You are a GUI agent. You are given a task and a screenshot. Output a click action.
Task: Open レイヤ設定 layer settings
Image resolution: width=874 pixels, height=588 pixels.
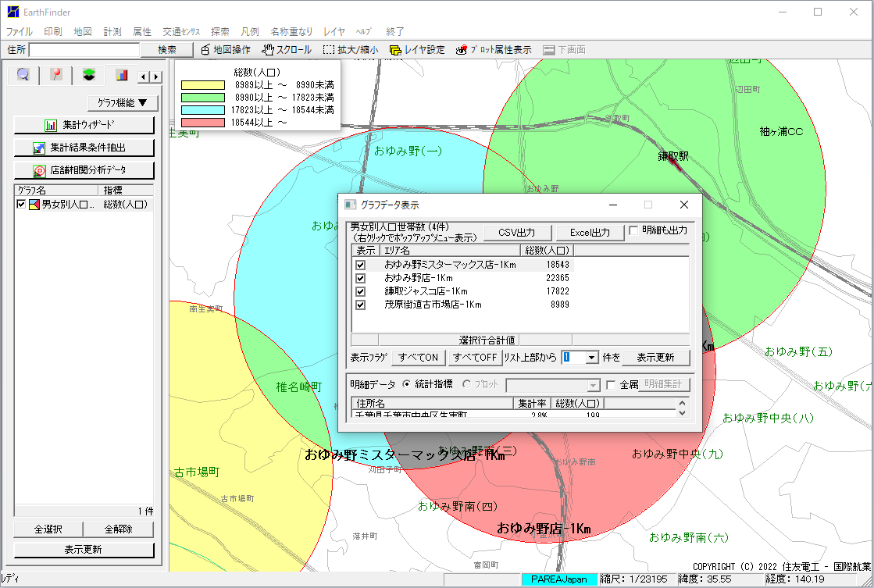point(417,50)
